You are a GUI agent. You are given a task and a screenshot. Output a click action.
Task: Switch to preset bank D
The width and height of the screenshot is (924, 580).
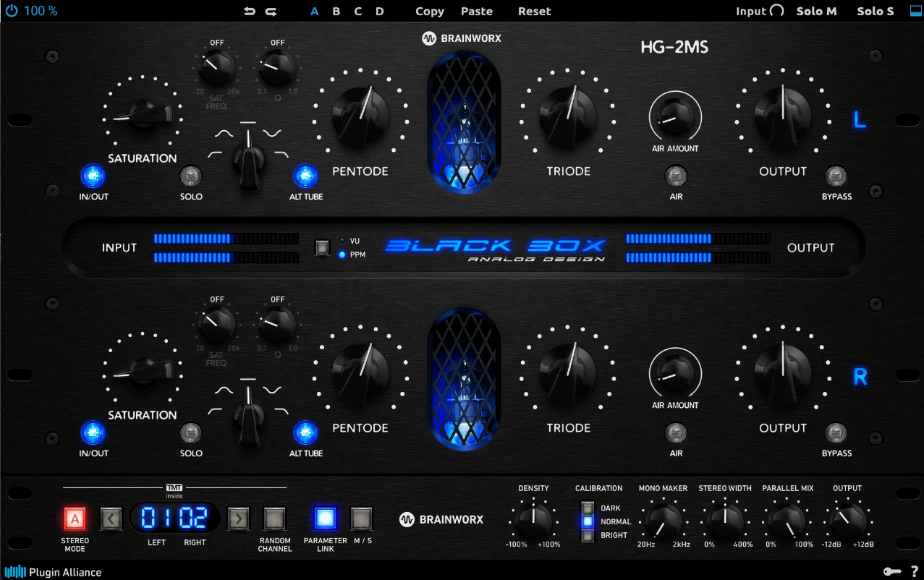(x=380, y=12)
